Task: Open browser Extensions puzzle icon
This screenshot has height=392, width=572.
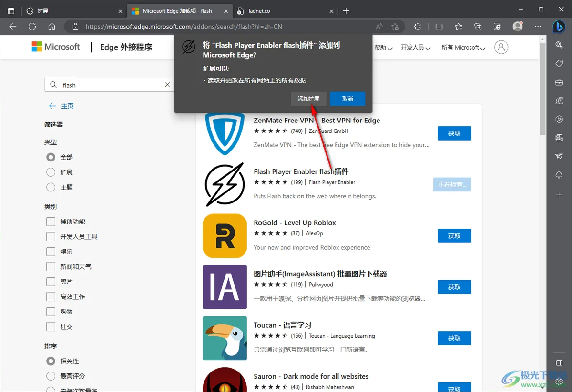Action: point(418,27)
